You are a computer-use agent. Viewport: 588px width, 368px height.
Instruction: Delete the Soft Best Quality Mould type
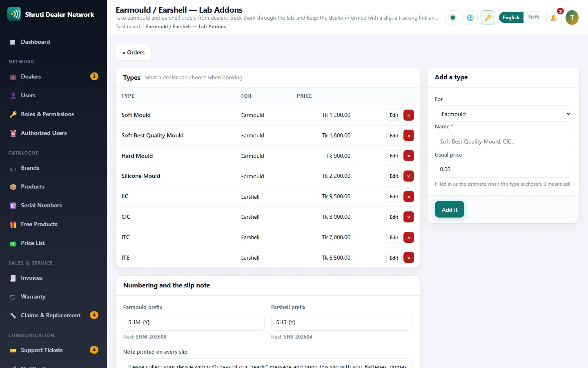(x=409, y=136)
